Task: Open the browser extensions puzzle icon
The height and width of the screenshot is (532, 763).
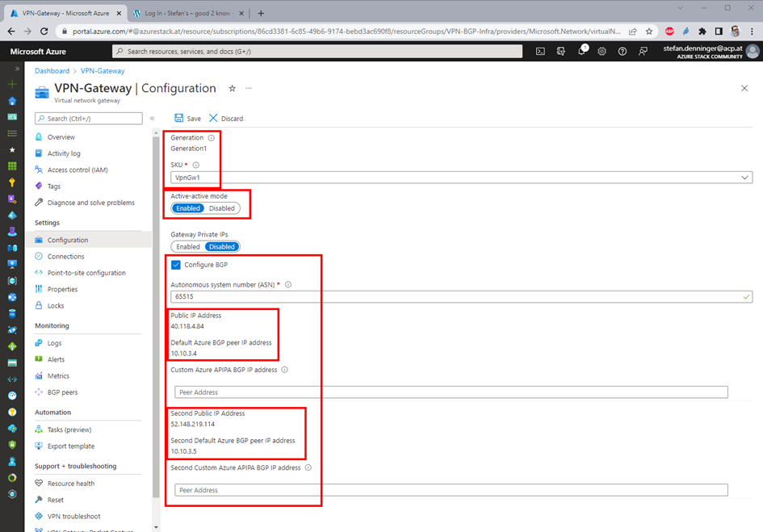Action: pyautogui.click(x=702, y=31)
